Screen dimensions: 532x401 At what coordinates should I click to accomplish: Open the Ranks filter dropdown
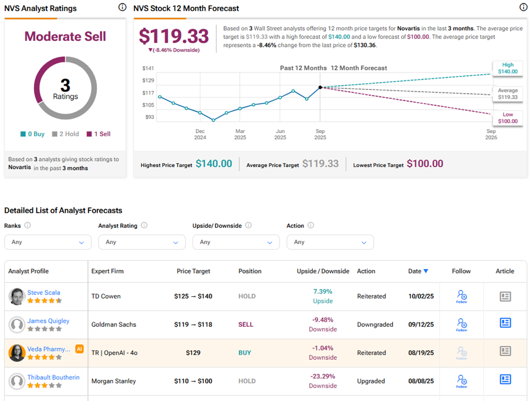[48, 242]
